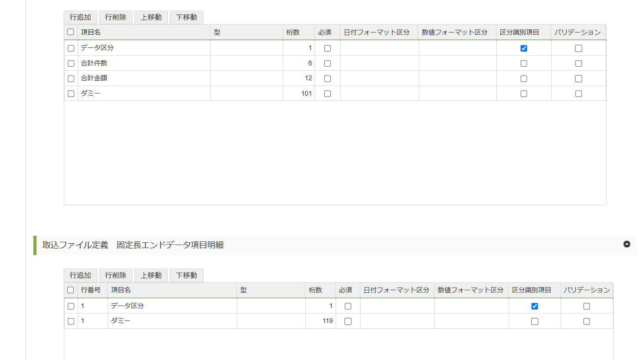The height and width of the screenshot is (360, 644).
Task: Enable バリデーション for the 合計金額 row
Action: pos(579,79)
